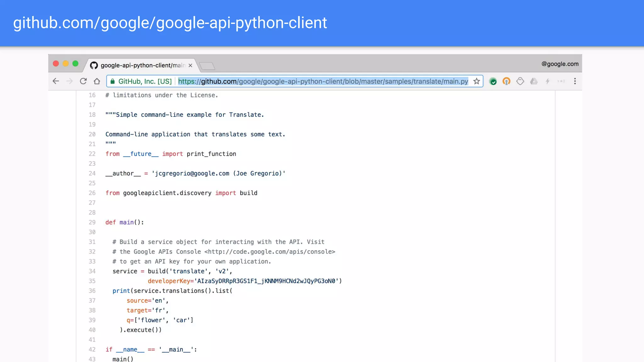This screenshot has height=362, width=644.
Task: Click 'main()' call on line 43
Action: click(123, 359)
